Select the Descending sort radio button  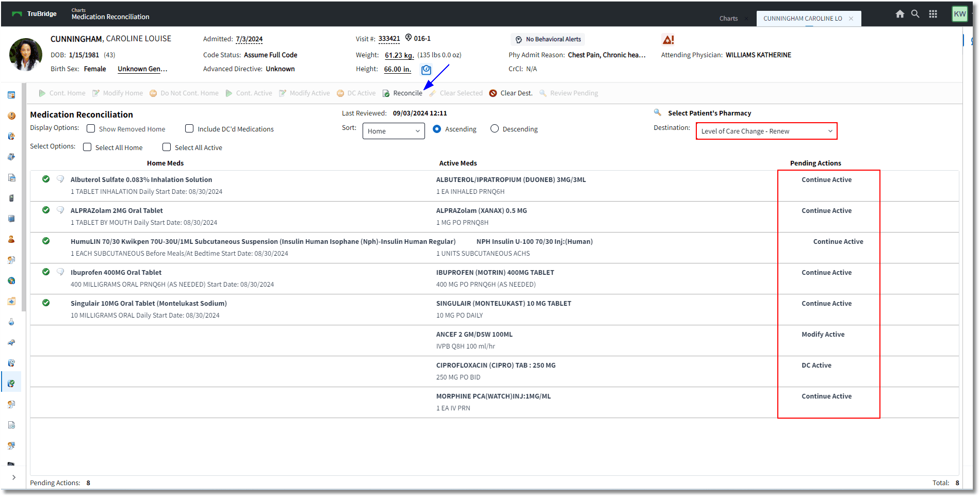(x=495, y=128)
